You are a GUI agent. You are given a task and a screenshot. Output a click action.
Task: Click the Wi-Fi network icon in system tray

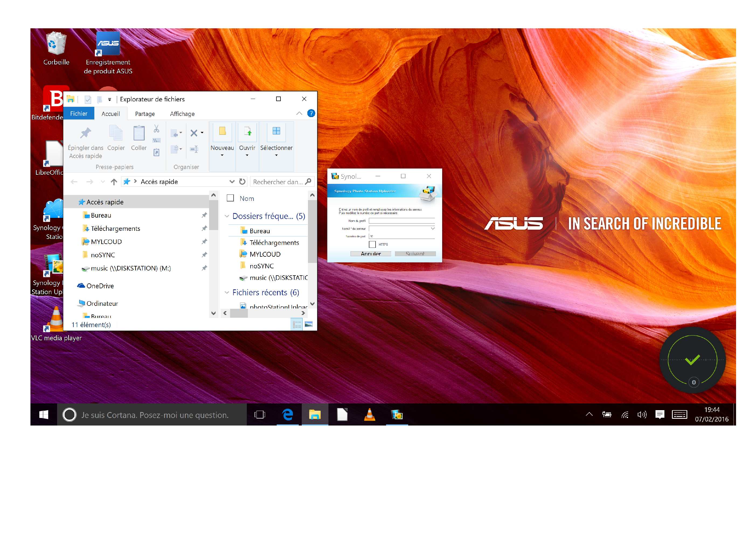(x=625, y=415)
